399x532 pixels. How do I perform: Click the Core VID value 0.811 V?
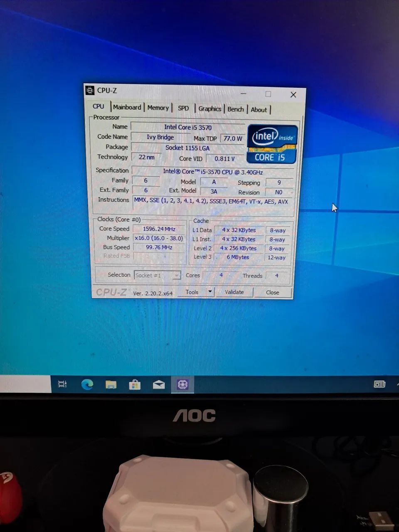click(x=224, y=158)
